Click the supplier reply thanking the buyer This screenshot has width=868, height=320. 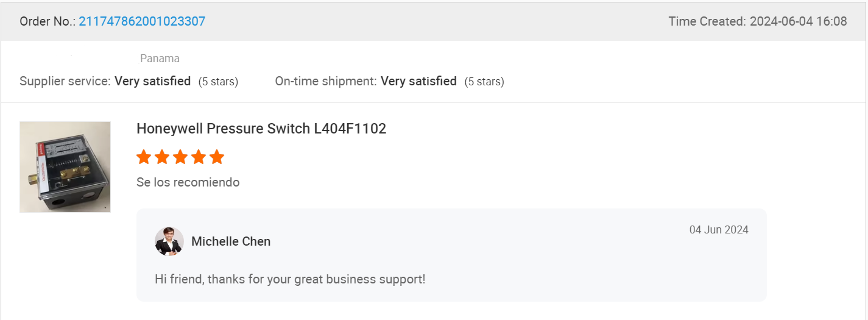pyautogui.click(x=290, y=279)
